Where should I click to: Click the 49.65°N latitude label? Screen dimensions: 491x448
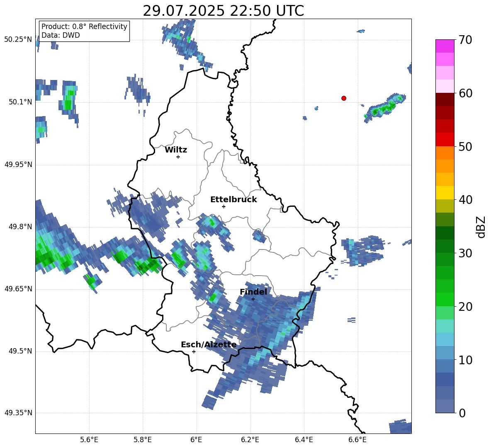[18, 289]
